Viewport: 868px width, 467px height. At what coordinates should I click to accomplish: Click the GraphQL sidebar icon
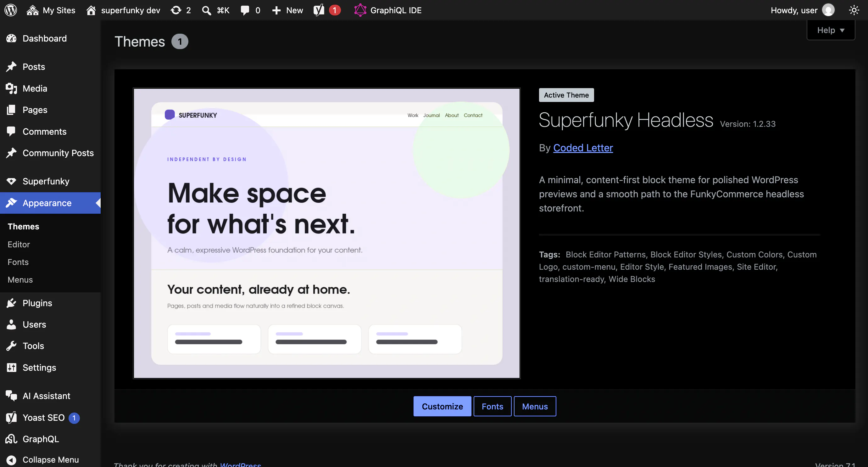click(11, 439)
